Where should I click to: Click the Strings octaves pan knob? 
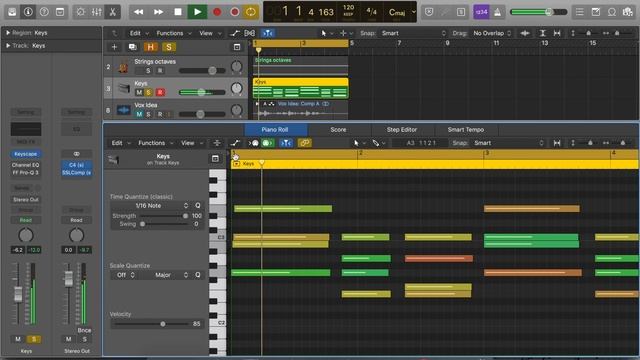point(236,67)
